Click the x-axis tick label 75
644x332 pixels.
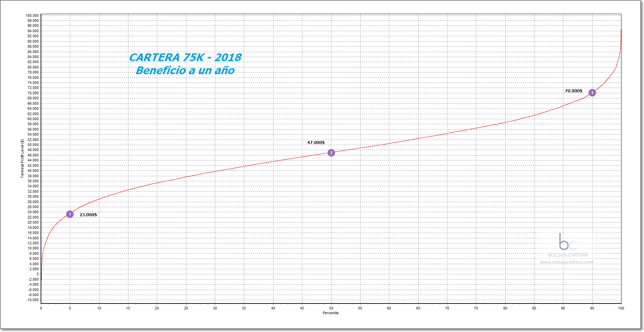point(476,308)
